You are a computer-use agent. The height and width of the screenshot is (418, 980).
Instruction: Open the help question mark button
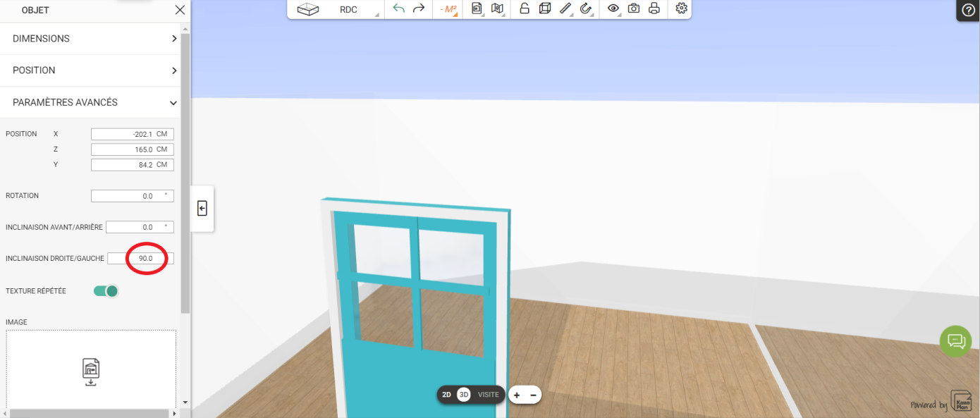tap(969, 10)
